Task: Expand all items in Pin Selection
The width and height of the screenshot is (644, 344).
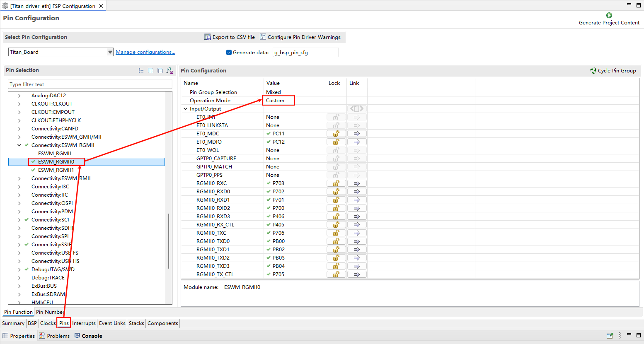Action: tap(151, 71)
